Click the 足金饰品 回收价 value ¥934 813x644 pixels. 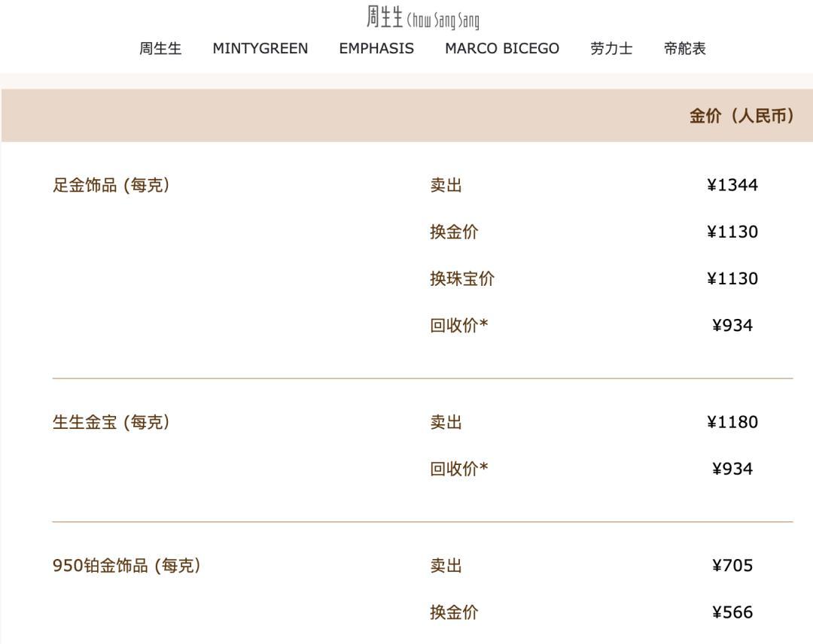pos(732,325)
